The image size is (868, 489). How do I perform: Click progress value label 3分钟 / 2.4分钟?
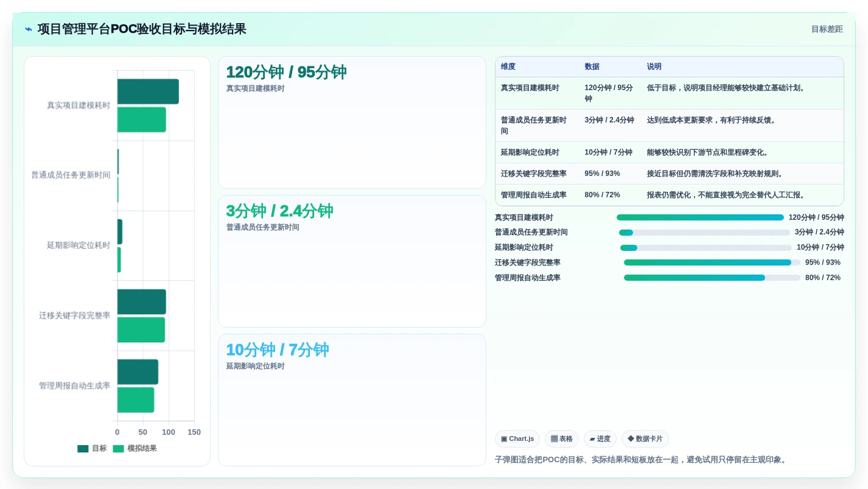[819, 232]
